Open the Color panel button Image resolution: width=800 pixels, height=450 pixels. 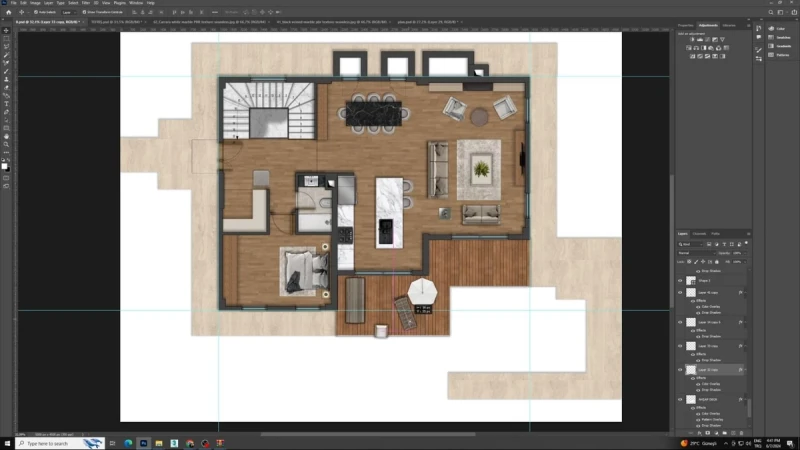[777, 29]
